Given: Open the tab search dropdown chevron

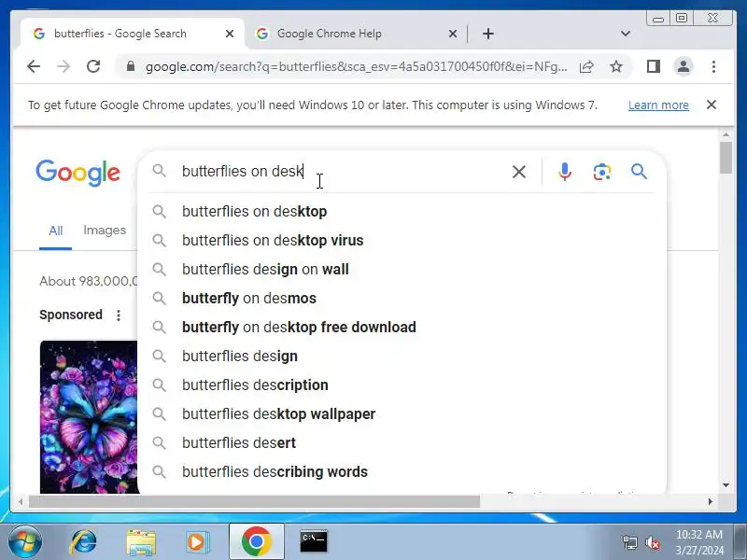Looking at the screenshot, I should coord(626,34).
